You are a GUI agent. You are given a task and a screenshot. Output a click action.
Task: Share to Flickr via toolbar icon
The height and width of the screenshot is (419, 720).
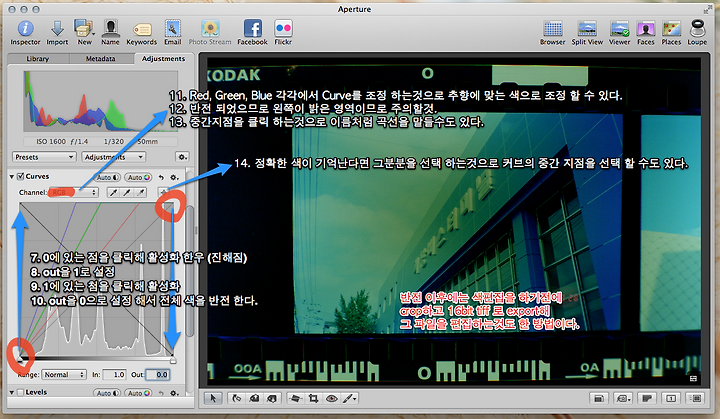tap(283, 33)
